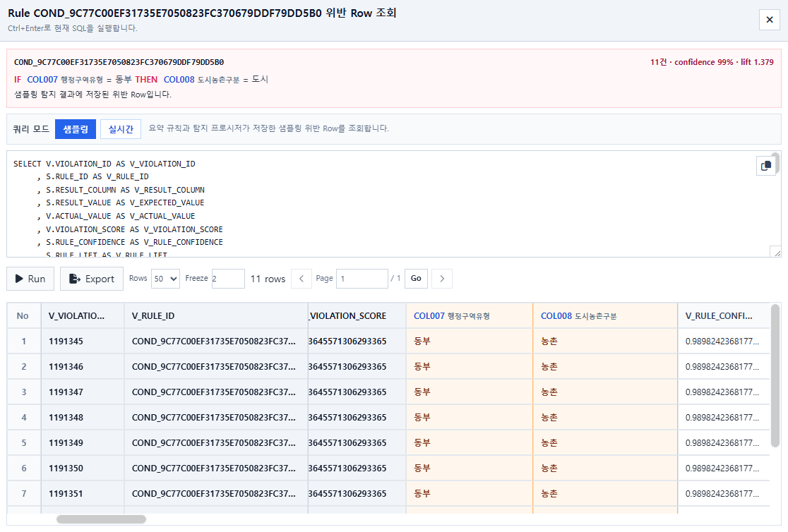Select the COL007 행정구역유형 column header
This screenshot has height=532, width=788.
470,315
